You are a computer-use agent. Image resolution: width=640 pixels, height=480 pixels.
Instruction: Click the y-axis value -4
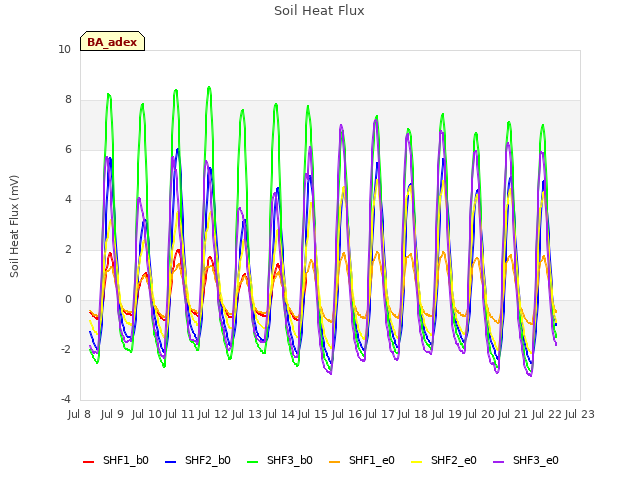(66, 400)
